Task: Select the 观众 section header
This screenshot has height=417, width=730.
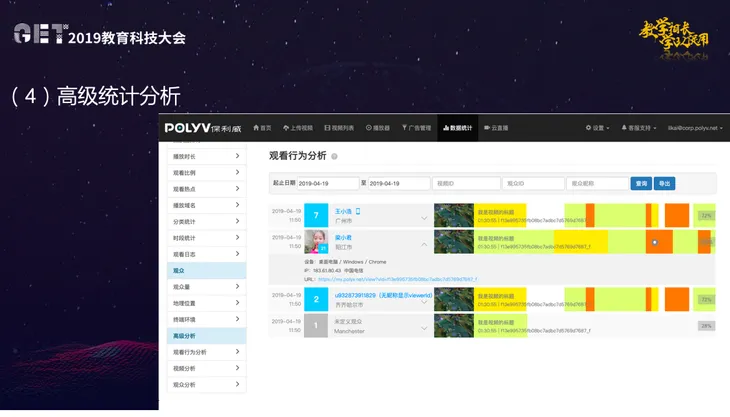Action: (206, 270)
